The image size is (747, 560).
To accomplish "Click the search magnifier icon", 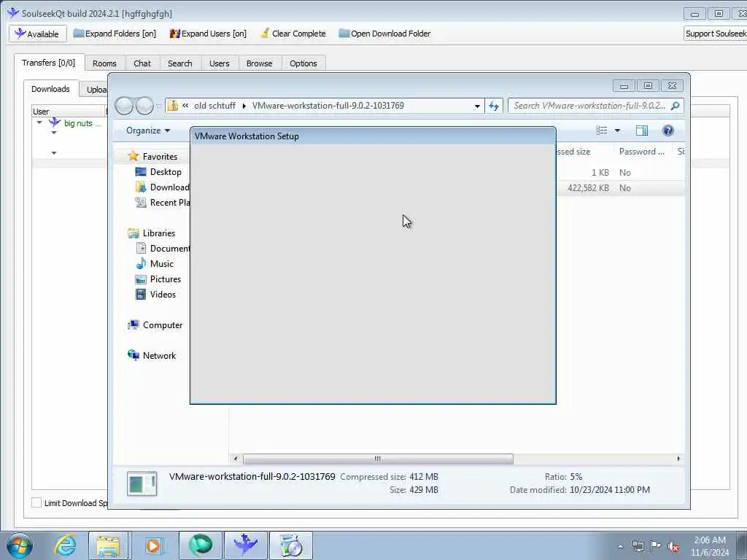I will coord(675,106).
